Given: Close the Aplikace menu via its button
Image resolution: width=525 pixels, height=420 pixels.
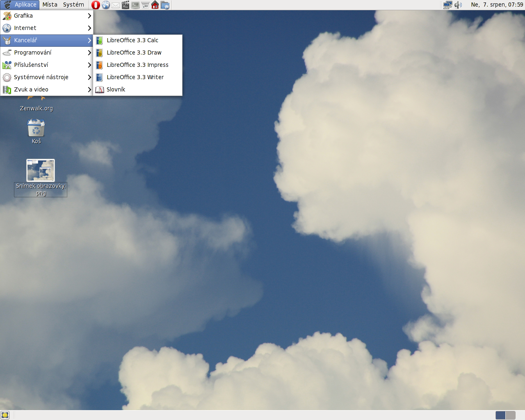Looking at the screenshot, I should click(x=20, y=5).
